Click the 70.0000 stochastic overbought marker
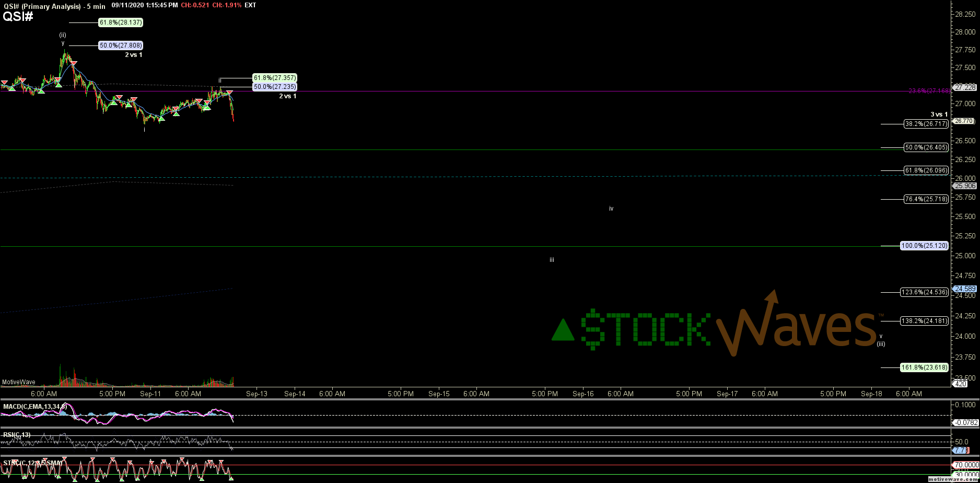This screenshot has height=483, width=980. click(965, 465)
